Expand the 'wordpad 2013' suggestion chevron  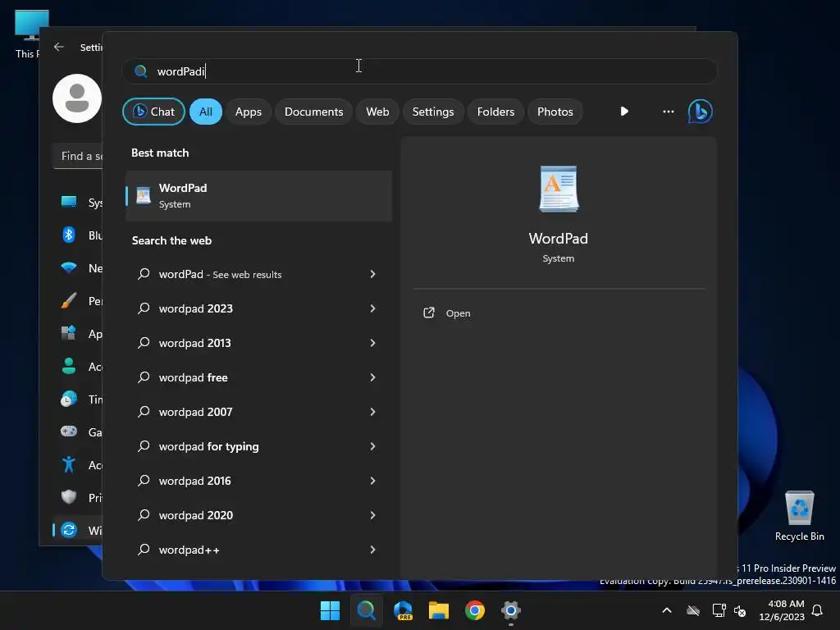point(373,343)
